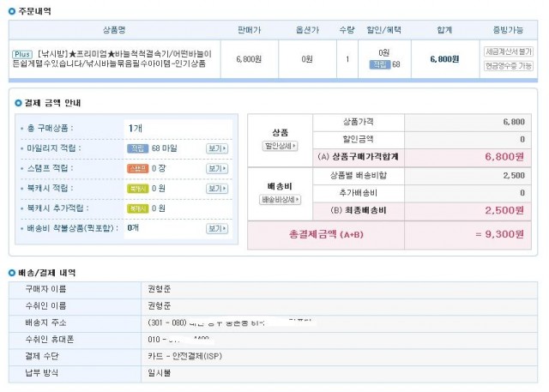549x392 pixels.
Task: Click the 납부 방식 label
Action: point(42,373)
